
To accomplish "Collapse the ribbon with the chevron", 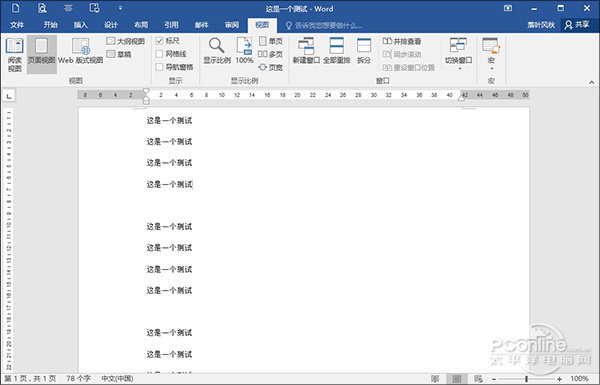I will point(592,82).
